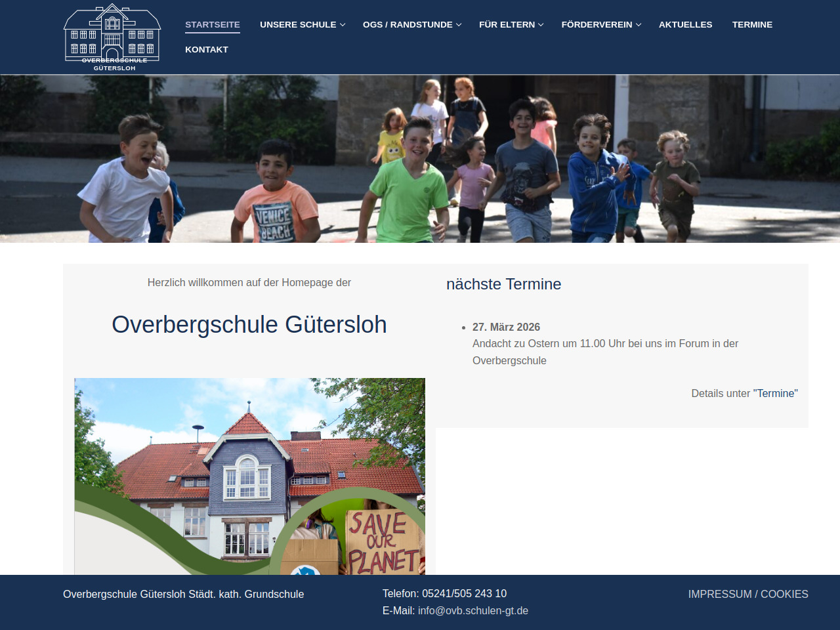Select the 27. März 2026 date entry

click(506, 327)
